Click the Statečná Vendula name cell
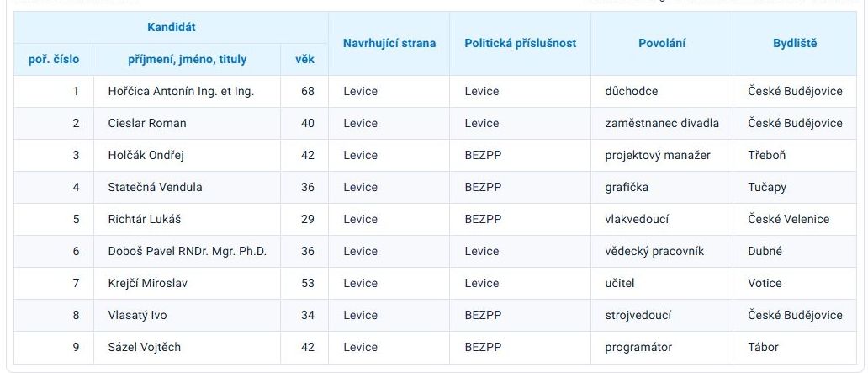Image resolution: width=868 pixels, height=373 pixels. click(156, 187)
